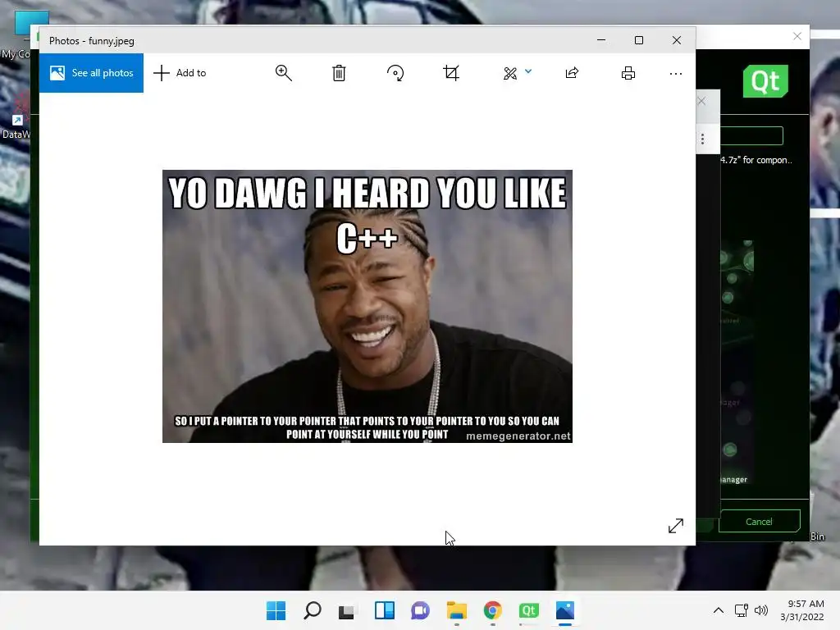Screen dimensions: 840x630
Task: Click Photos app icon on taskbar
Action: (x=565, y=610)
